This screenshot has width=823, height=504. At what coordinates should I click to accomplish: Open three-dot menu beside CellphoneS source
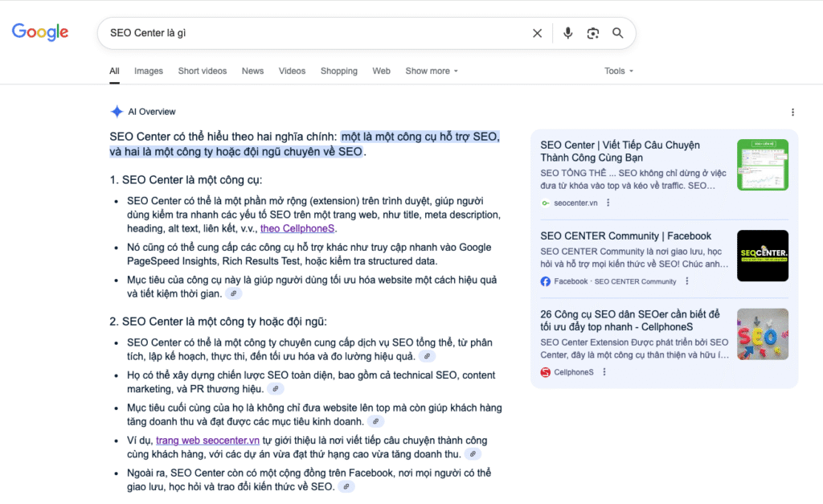click(x=604, y=372)
